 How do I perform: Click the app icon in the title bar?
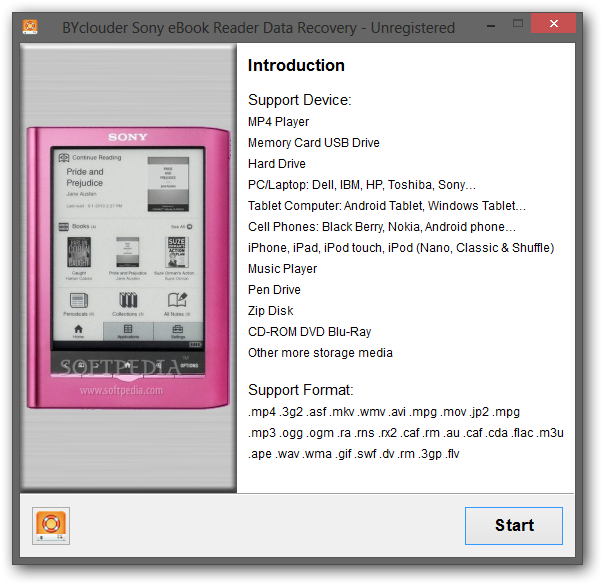30,27
